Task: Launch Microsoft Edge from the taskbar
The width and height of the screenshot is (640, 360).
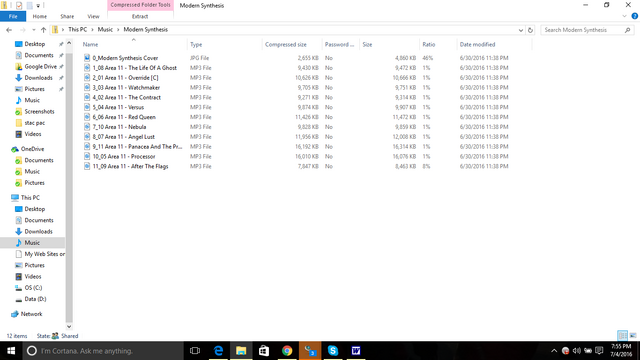Action: click(218, 351)
